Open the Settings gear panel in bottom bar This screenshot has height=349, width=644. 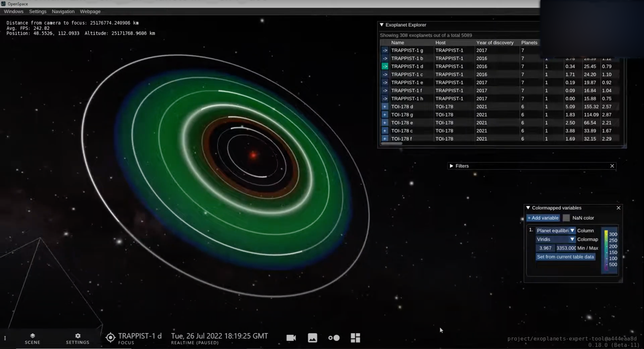point(78,338)
